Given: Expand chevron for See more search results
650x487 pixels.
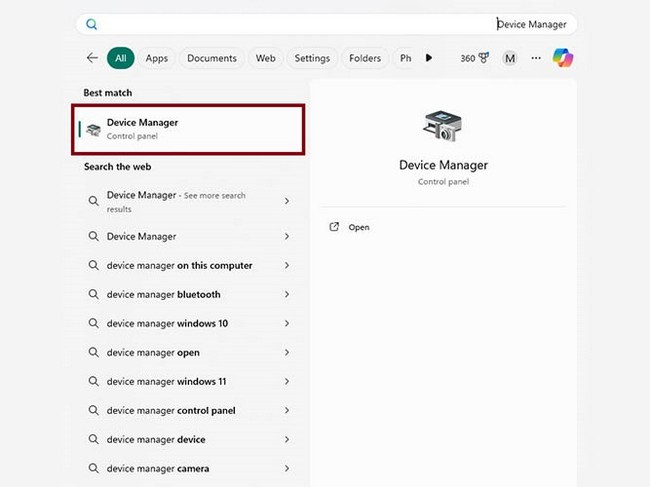Looking at the screenshot, I should 287,201.
